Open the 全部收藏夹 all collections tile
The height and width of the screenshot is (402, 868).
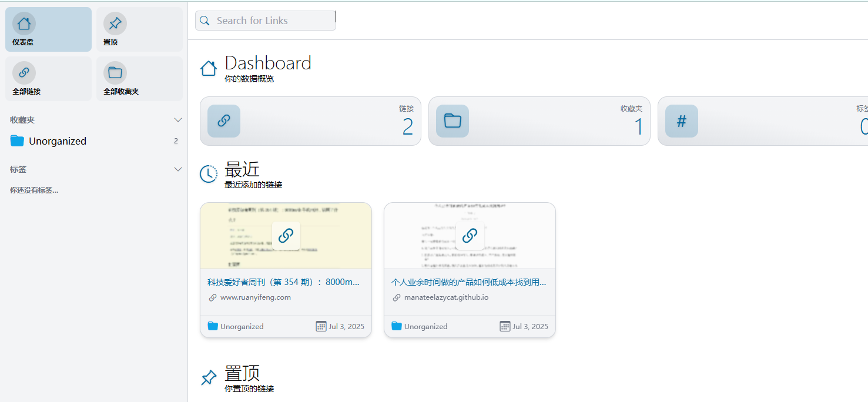139,79
